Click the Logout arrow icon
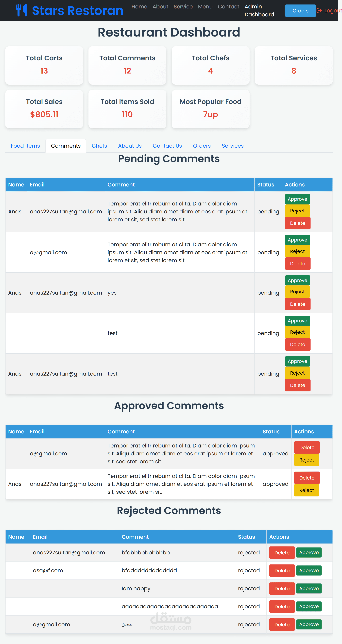Screen dimensions: 342x644 pyautogui.click(x=319, y=11)
